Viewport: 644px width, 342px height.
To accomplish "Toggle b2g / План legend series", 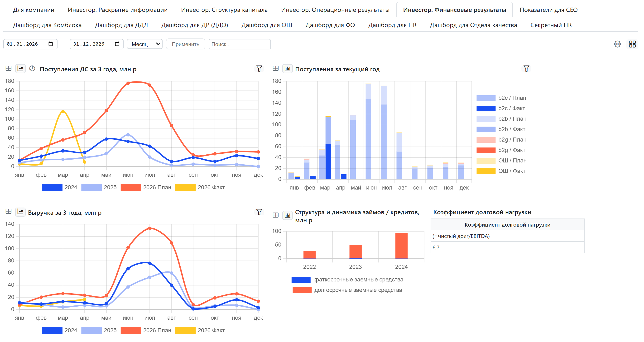I will (x=501, y=140).
